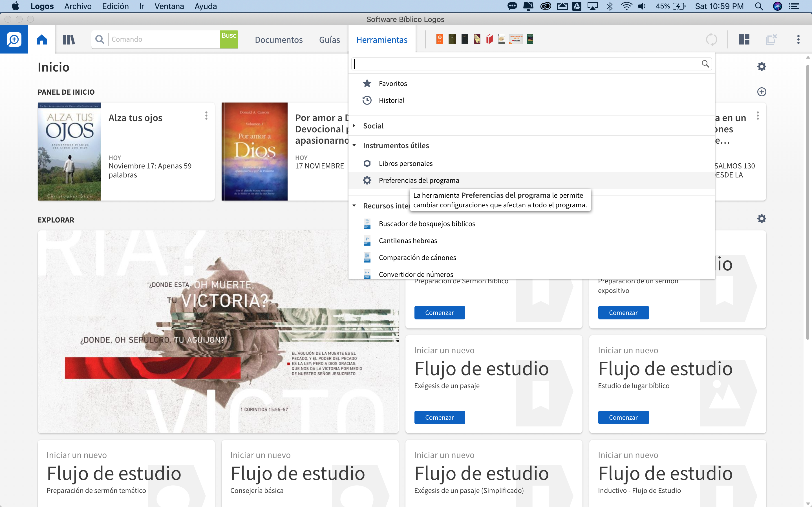Image resolution: width=812 pixels, height=507 pixels.
Task: Select Preferencias del programa
Action: pos(419,180)
